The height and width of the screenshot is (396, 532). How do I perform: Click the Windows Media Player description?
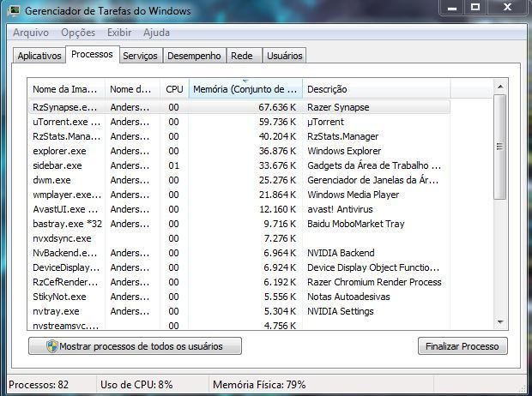click(x=354, y=195)
